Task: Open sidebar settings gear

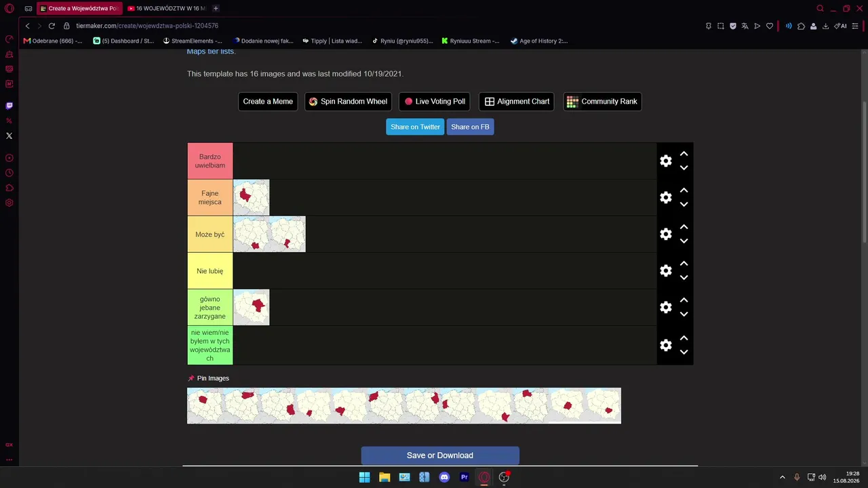Action: click(9, 203)
